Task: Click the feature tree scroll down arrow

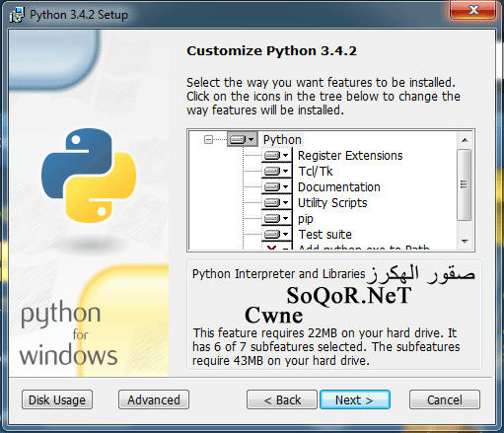Action: pyautogui.click(x=465, y=242)
